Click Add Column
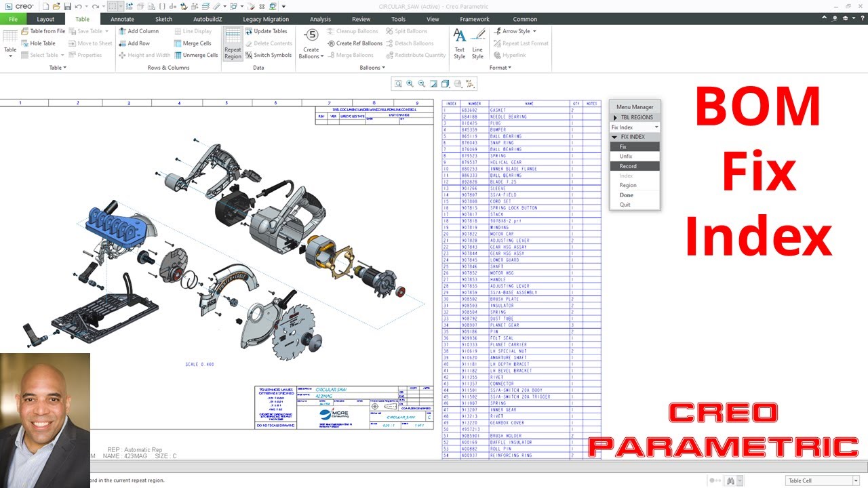Image resolution: width=868 pixels, height=488 pixels. tap(138, 31)
